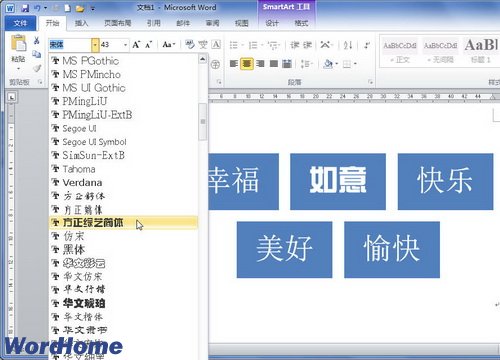The image size is (500, 360).
Task: Click the Format Painter brush icon
Action: click(37, 68)
